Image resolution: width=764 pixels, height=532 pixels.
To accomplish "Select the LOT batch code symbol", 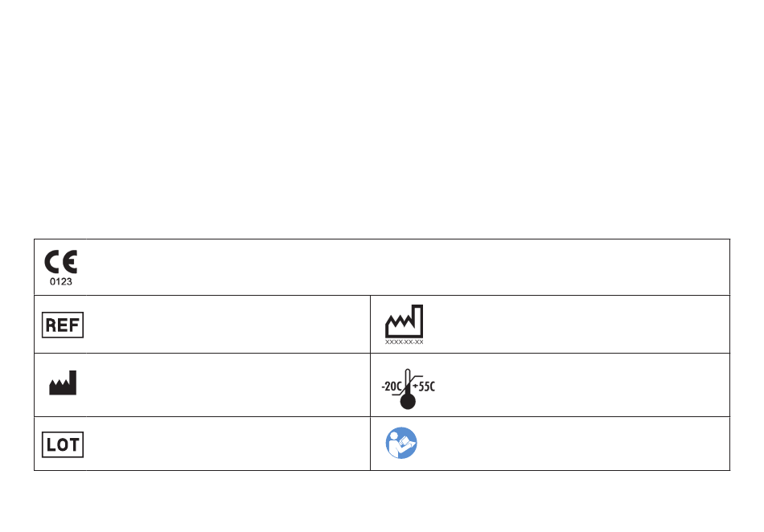I will pos(63,444).
